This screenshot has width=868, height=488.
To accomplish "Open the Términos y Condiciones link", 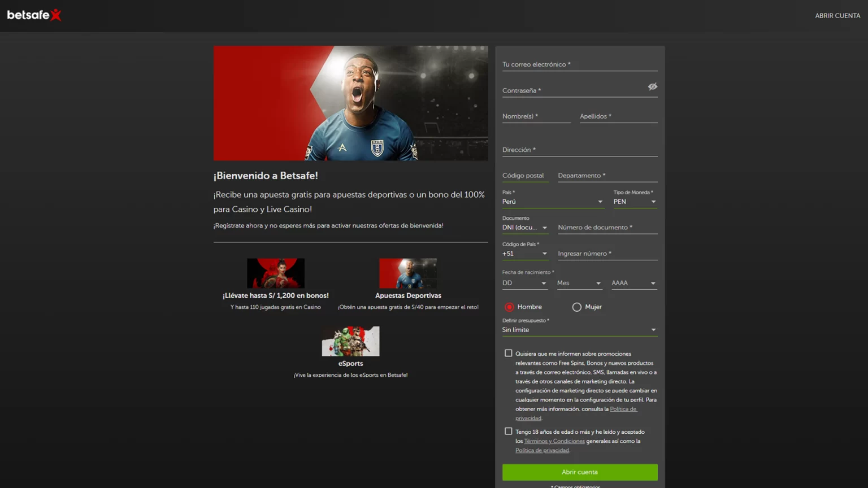I will 554,441.
